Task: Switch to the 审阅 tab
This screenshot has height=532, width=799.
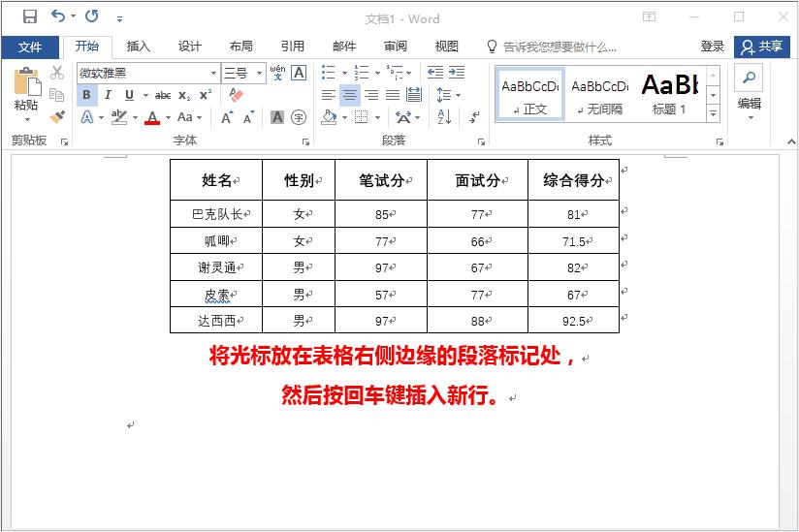Action: click(396, 47)
